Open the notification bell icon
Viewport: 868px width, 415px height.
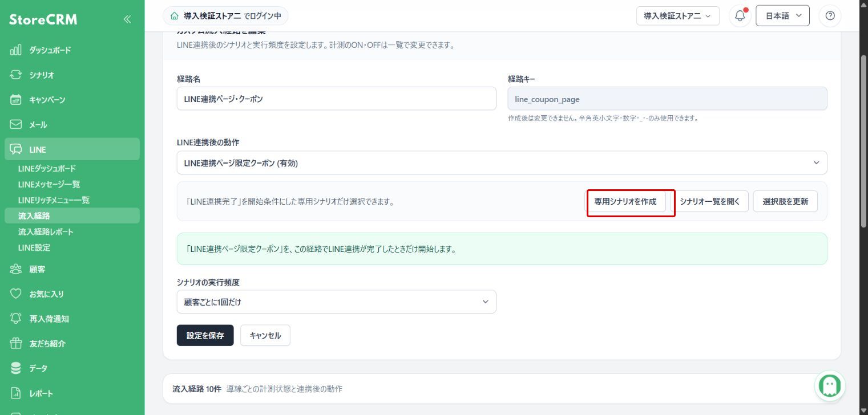tap(740, 16)
